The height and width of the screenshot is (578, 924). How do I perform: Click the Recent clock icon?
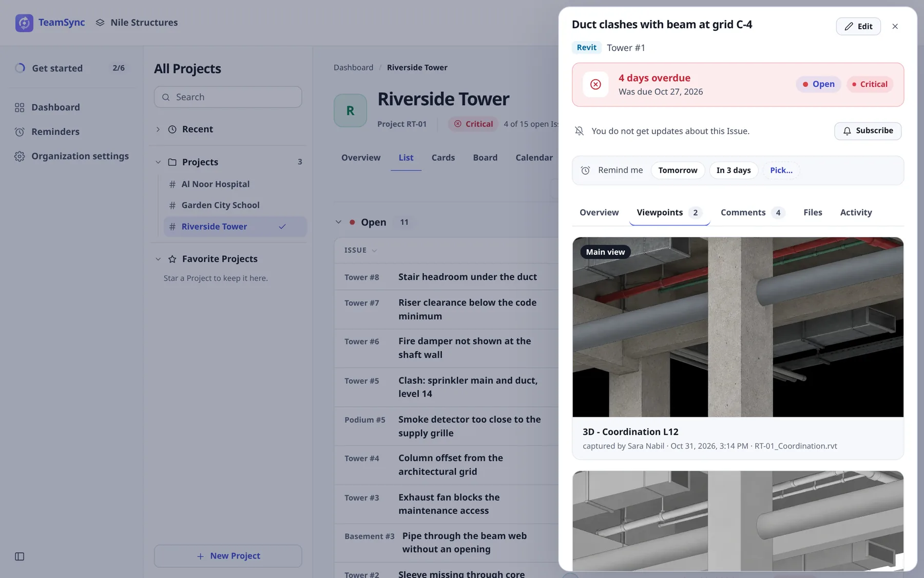tap(172, 129)
